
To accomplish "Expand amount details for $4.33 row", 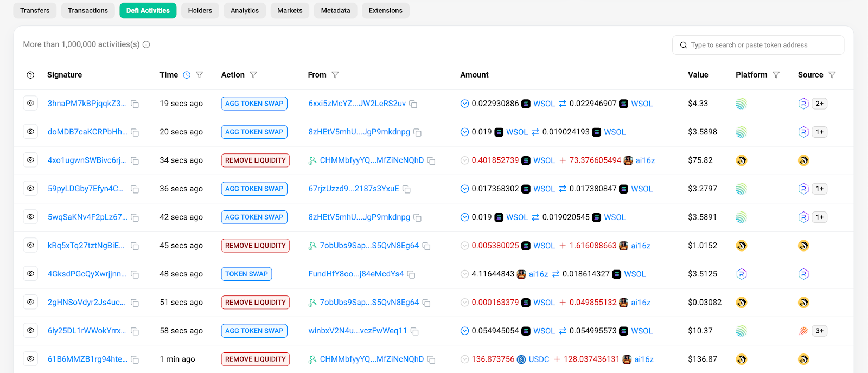I will (x=464, y=104).
